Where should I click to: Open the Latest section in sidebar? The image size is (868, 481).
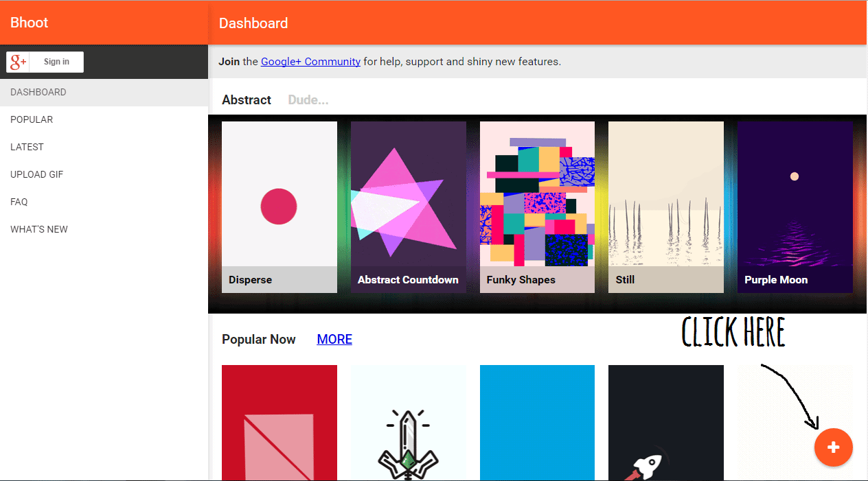pos(27,147)
